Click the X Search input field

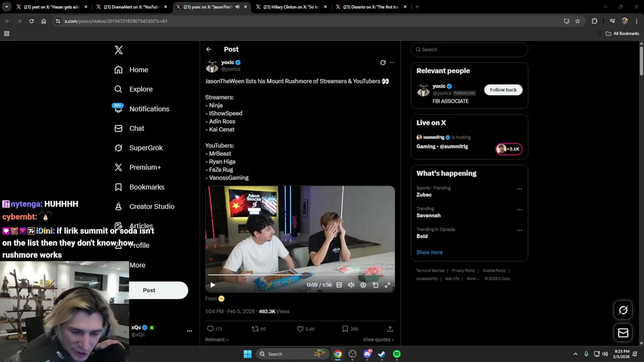click(x=469, y=49)
